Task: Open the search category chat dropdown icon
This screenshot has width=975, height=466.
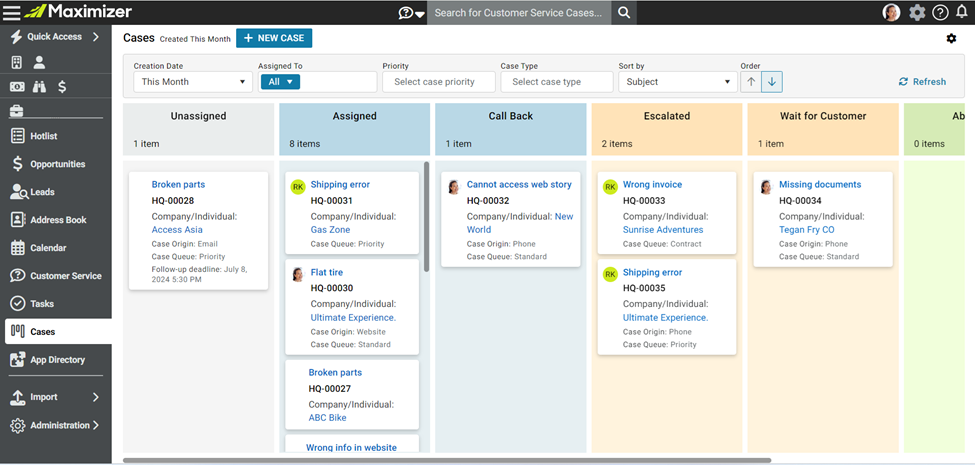Action: pyautogui.click(x=411, y=12)
